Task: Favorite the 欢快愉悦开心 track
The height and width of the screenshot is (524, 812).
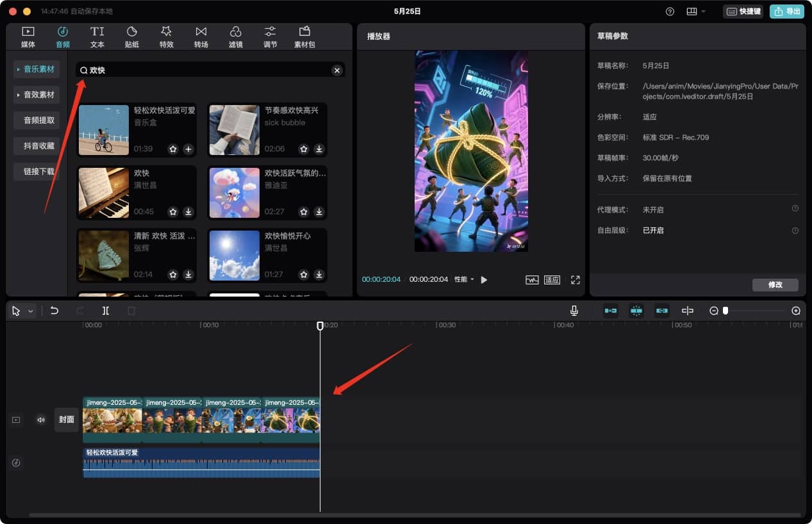Action: click(x=304, y=275)
